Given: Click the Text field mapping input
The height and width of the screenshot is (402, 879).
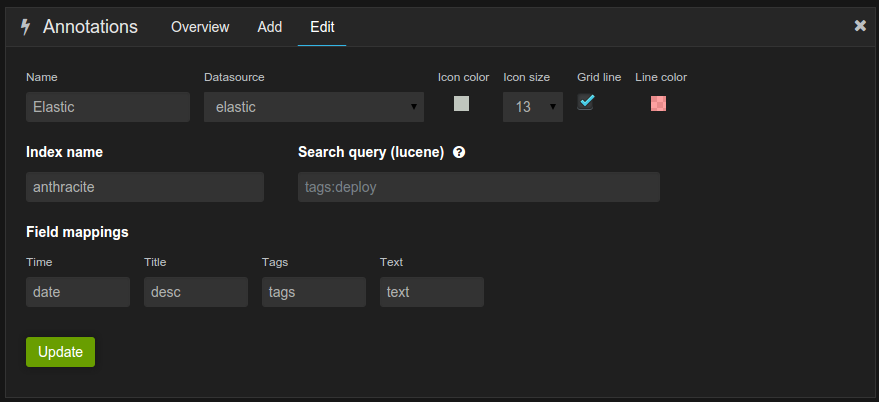Looking at the screenshot, I should [x=432, y=292].
